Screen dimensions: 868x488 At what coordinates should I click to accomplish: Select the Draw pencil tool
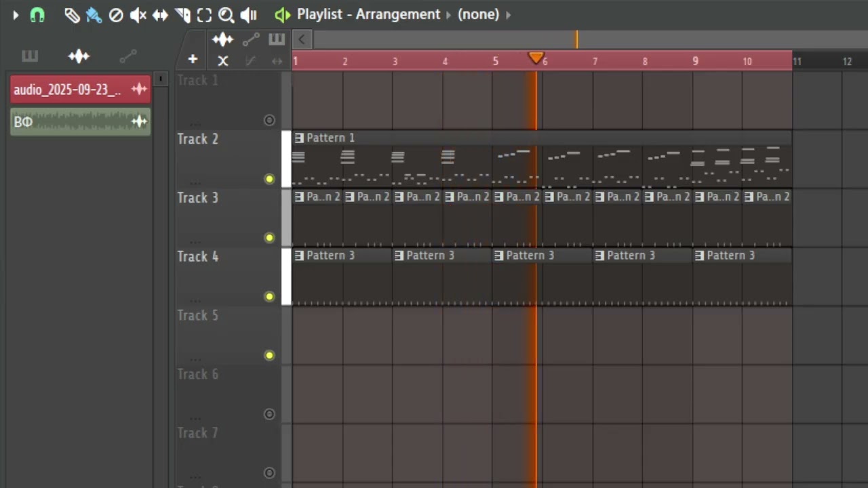pos(72,15)
